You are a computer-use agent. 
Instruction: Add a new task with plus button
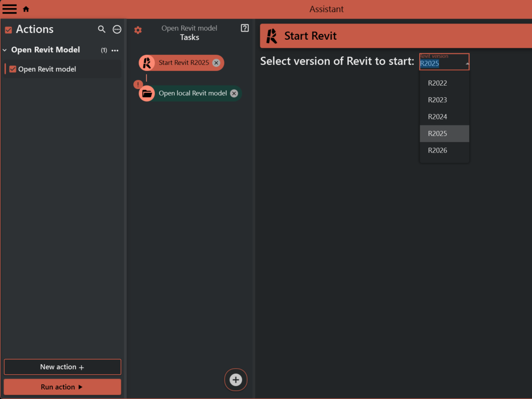point(236,380)
